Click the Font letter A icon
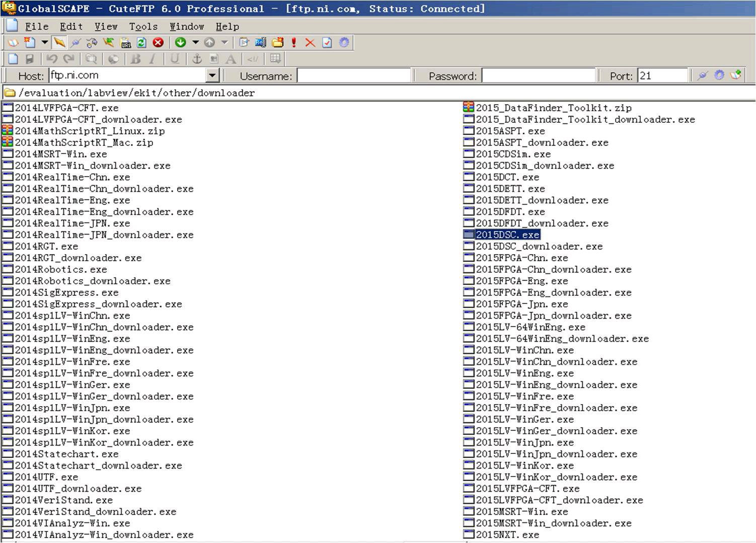 231,59
